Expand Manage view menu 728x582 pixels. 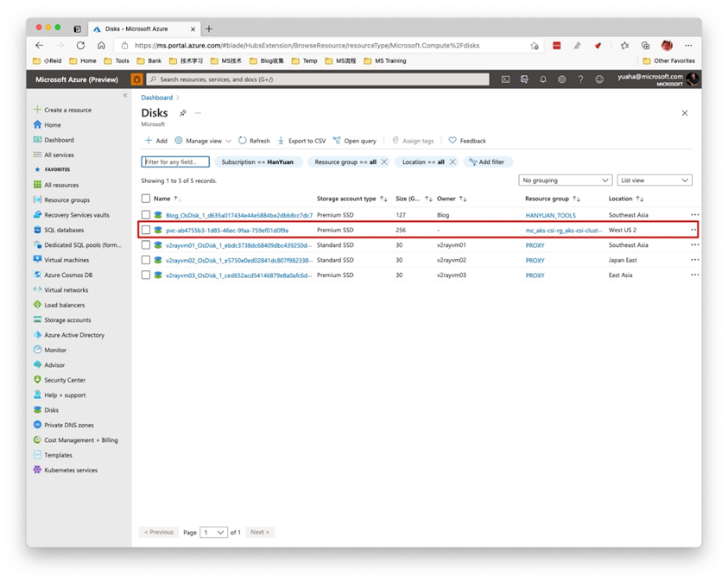coord(203,141)
